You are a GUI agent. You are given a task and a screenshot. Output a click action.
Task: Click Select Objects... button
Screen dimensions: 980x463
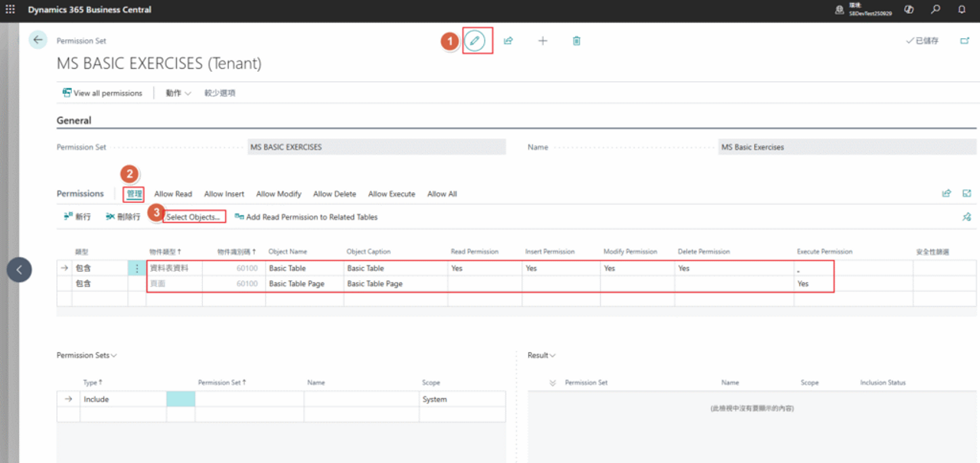(194, 217)
